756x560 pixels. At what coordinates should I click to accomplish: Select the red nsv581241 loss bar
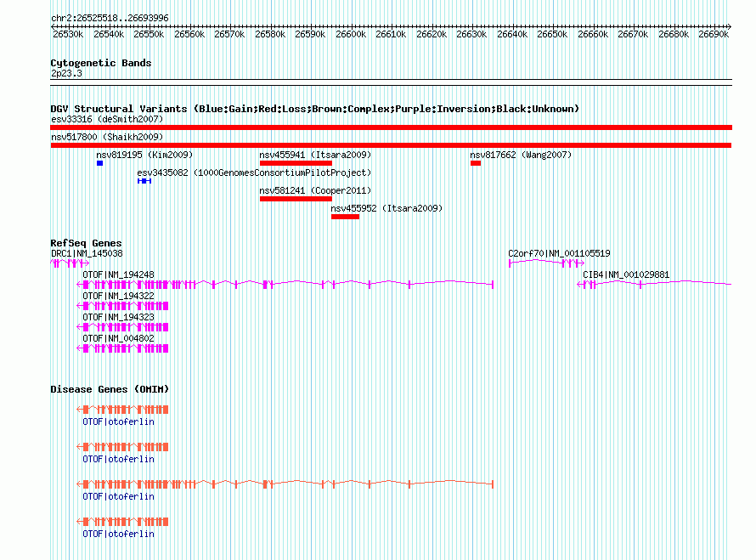tap(296, 199)
